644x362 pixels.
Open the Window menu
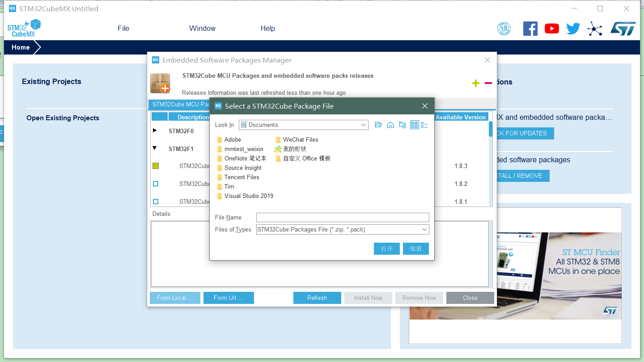[202, 29]
